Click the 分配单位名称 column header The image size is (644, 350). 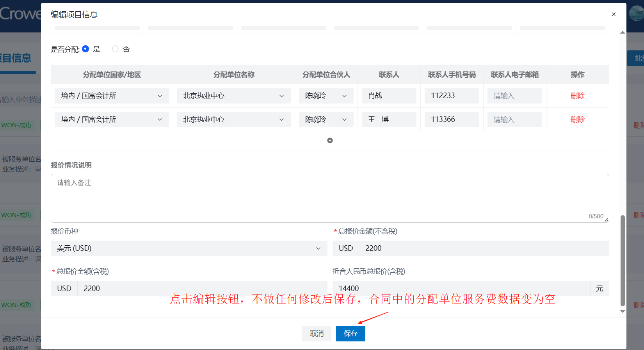(234, 75)
